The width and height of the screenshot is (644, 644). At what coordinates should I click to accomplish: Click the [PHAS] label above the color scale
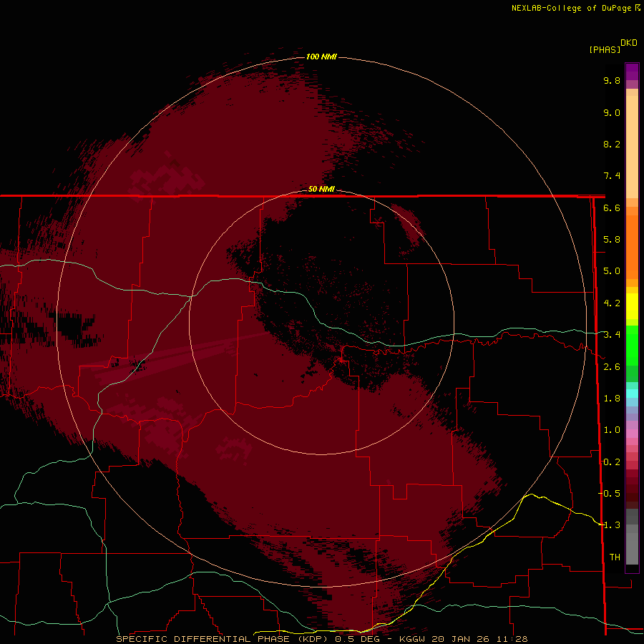(x=605, y=49)
